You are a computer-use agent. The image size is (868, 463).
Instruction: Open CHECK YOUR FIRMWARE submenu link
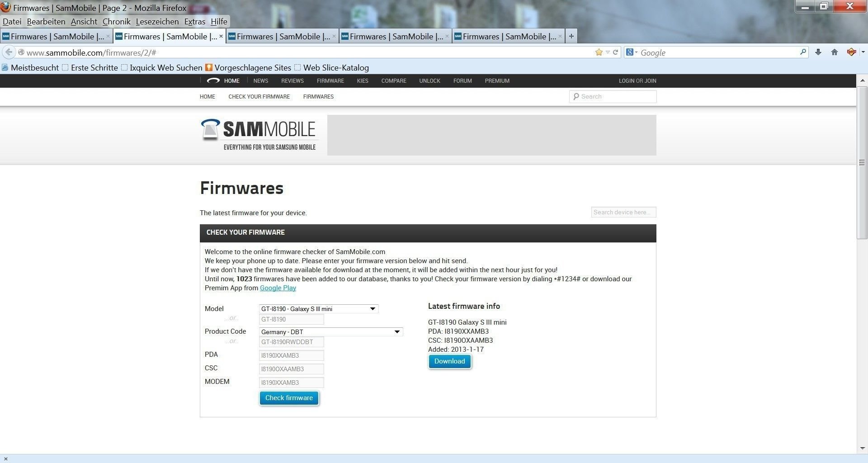(259, 97)
